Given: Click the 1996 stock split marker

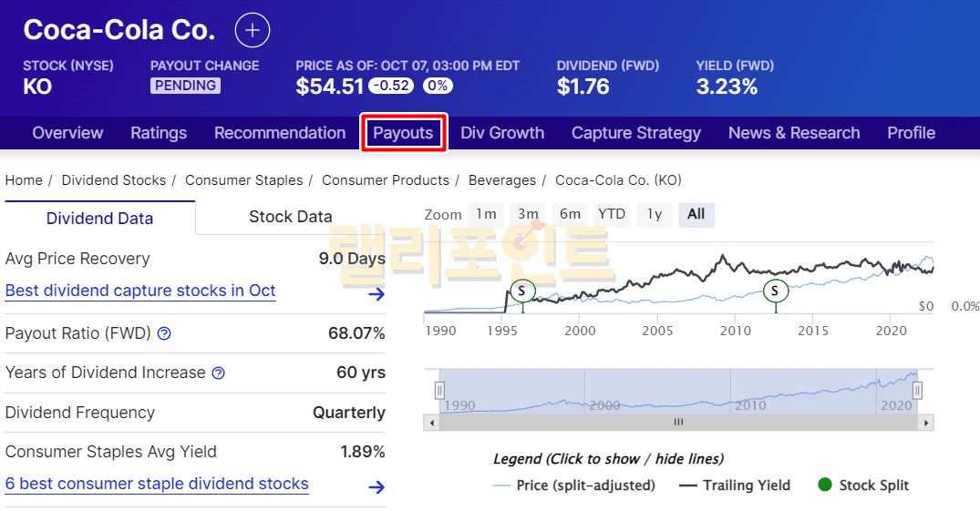Looking at the screenshot, I should [x=521, y=291].
